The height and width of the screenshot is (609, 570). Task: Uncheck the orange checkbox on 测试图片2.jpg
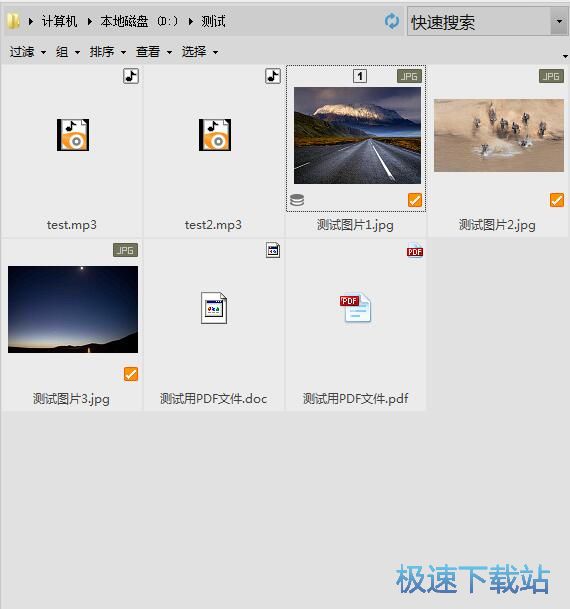(x=557, y=200)
